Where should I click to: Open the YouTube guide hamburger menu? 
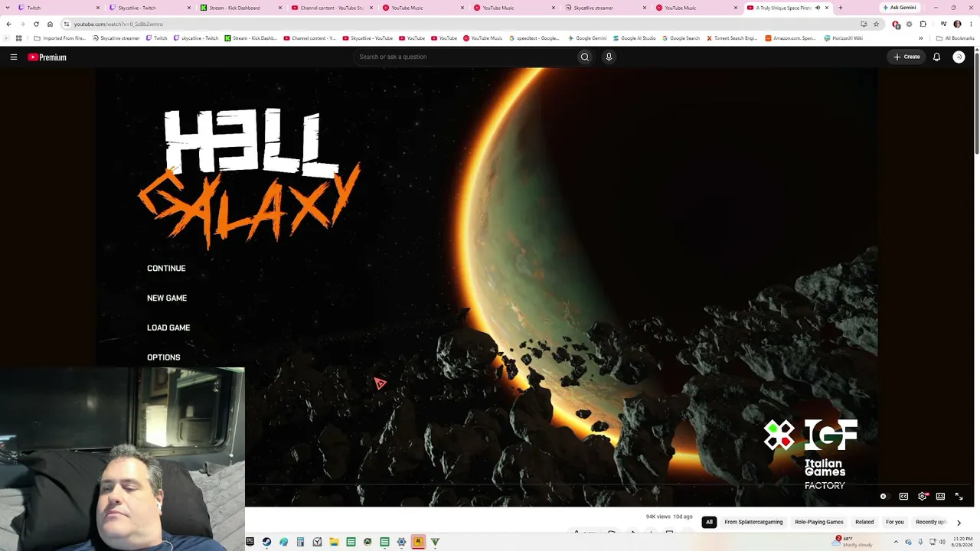pos(13,57)
